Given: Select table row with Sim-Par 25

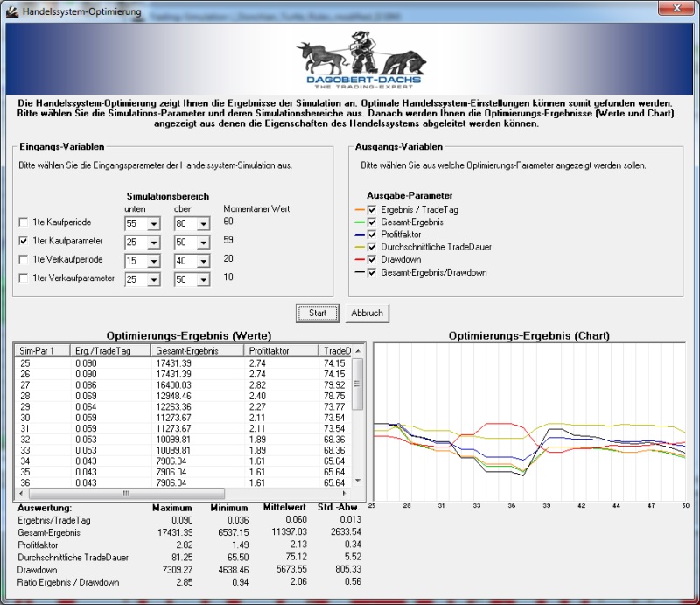Looking at the screenshot, I should 183,363.
